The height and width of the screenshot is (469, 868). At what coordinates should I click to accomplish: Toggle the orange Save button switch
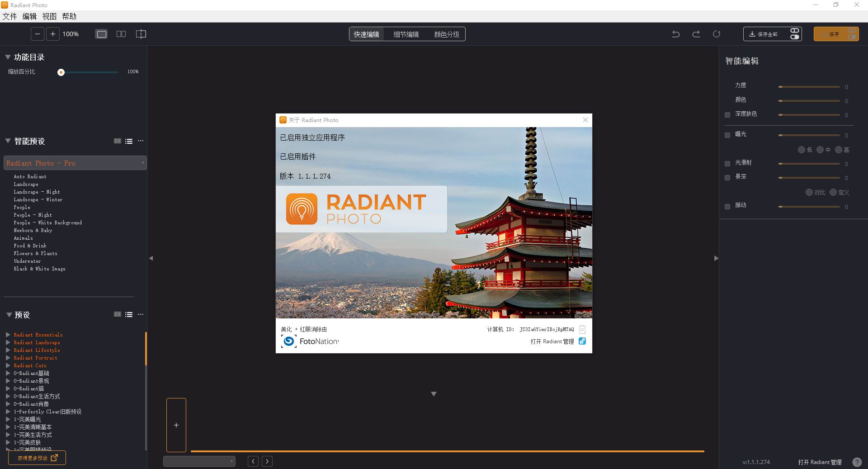click(x=852, y=34)
